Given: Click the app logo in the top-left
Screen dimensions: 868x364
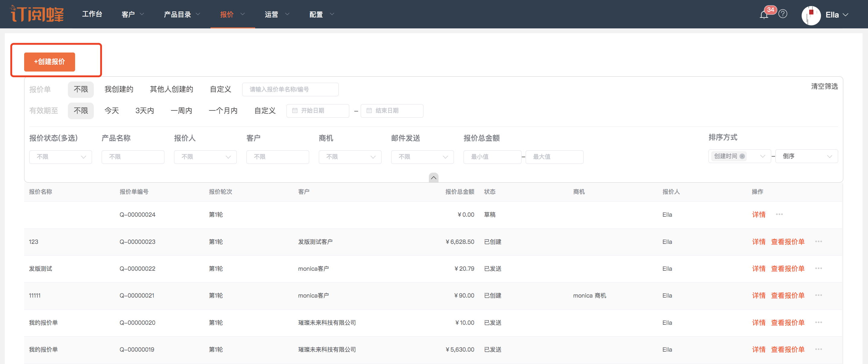Looking at the screenshot, I should point(37,14).
